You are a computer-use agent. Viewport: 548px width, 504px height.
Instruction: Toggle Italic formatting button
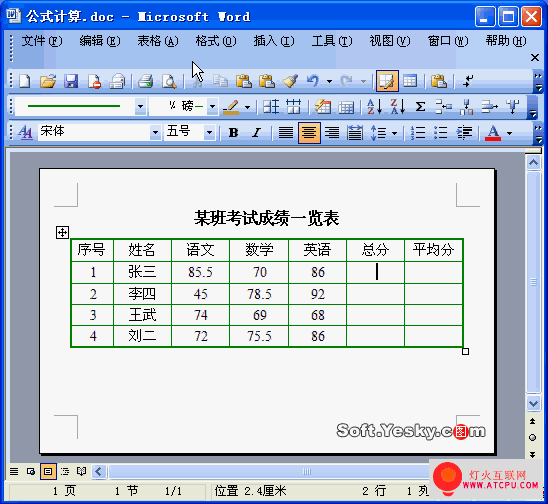coord(257,133)
